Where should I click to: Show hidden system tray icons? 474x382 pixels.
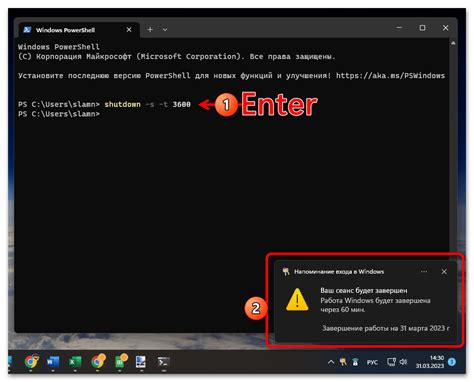point(331,362)
